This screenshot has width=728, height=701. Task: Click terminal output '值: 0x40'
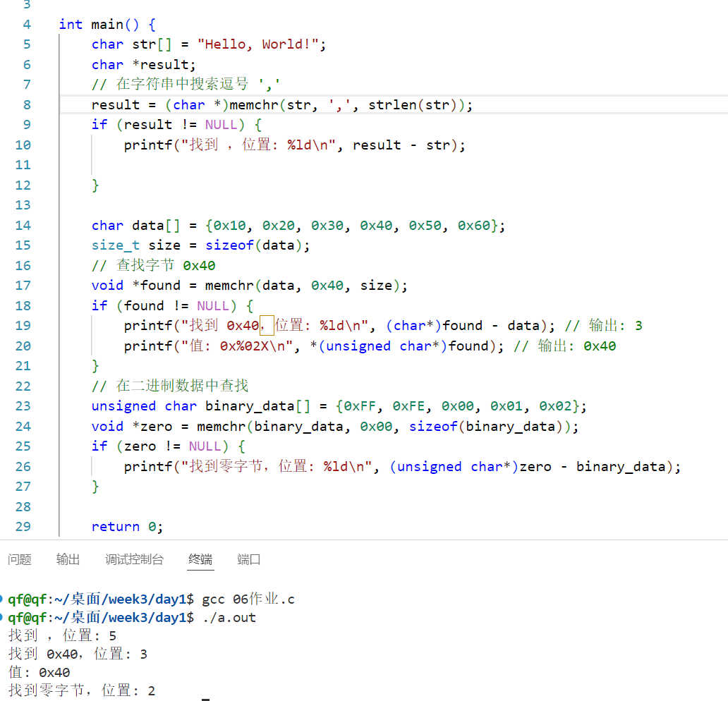(40, 673)
